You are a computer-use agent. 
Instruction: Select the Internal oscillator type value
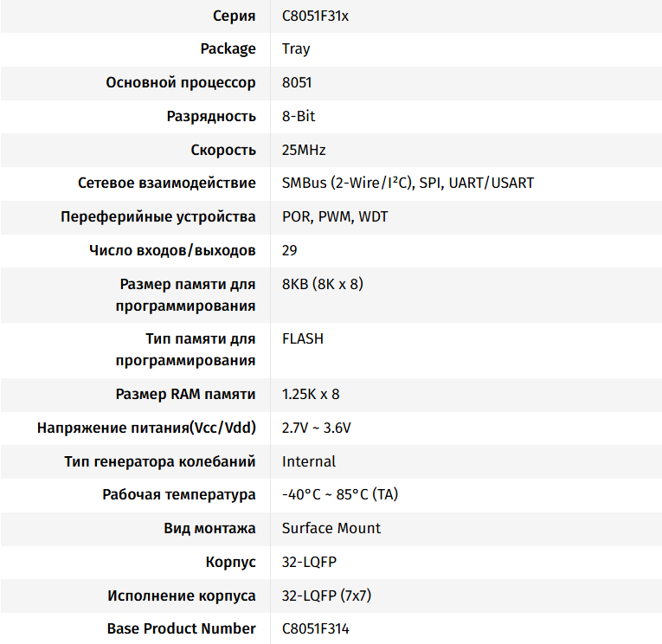click(x=309, y=461)
